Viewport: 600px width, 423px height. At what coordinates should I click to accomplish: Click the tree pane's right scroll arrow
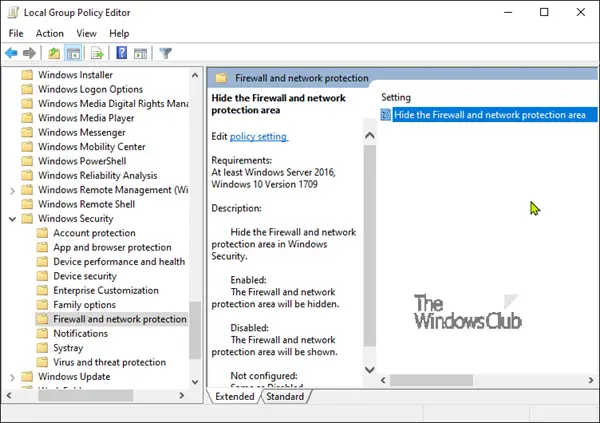(182, 395)
